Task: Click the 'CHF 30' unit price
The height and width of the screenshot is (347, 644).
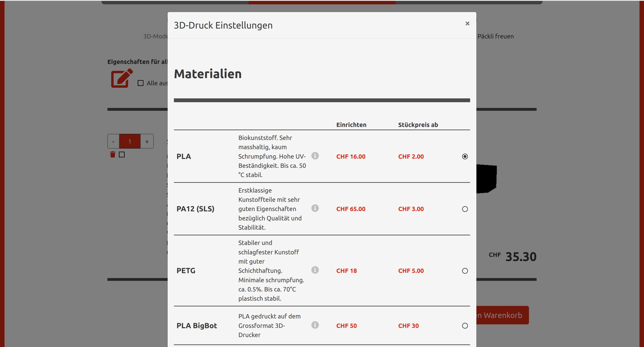Action: [x=409, y=326]
